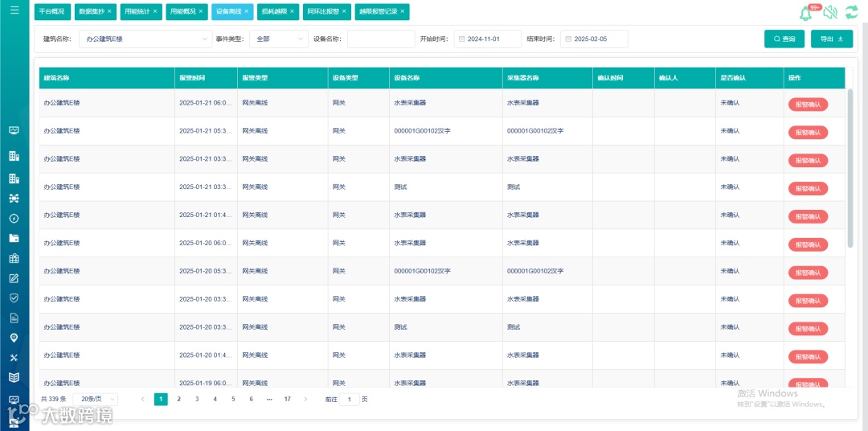Open the 开始时间 date picker 2024-11-01
Screen dimensions: 868x431
(x=488, y=39)
